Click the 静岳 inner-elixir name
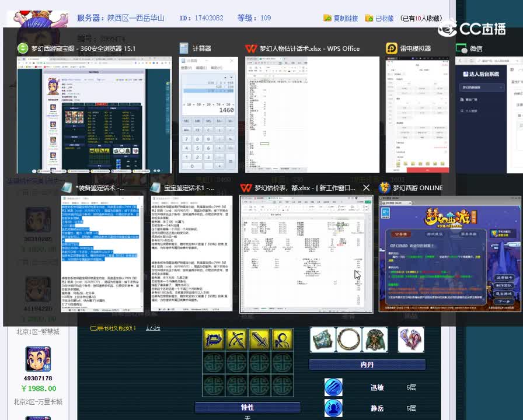The image size is (523, 420). coord(377,408)
